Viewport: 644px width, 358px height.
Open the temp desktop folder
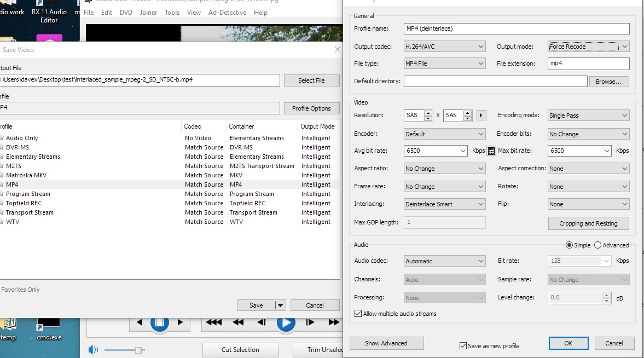coord(8,330)
